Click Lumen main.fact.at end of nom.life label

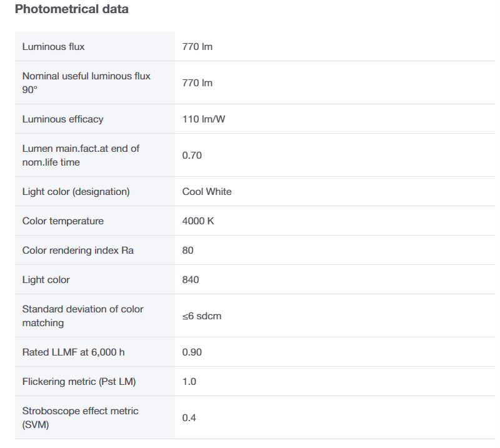coord(81,156)
